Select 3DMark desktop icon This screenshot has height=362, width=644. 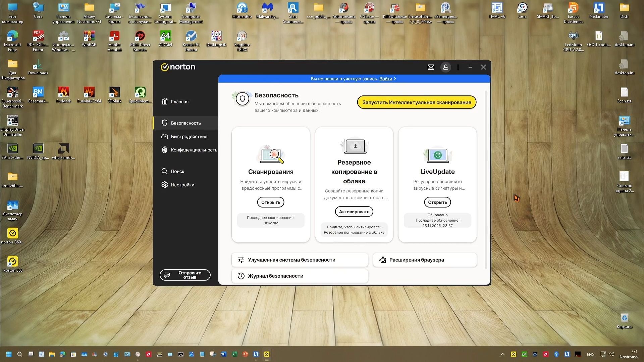[x=115, y=95]
